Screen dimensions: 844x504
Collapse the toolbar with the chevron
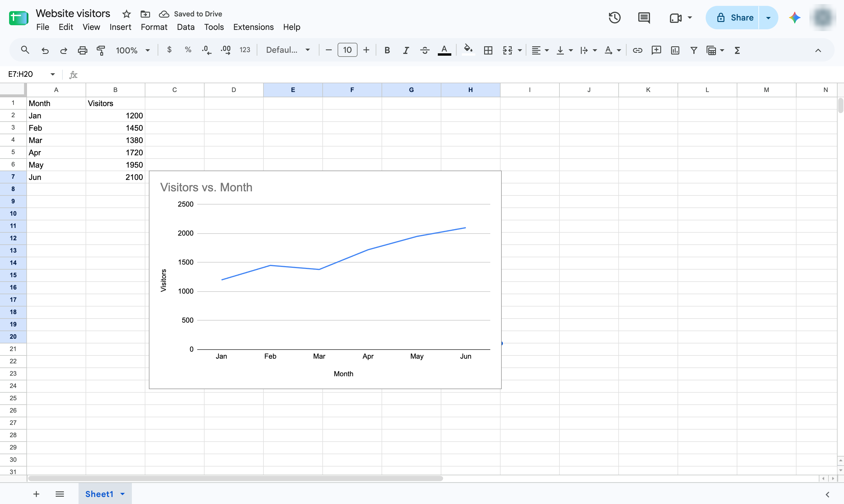[818, 50]
